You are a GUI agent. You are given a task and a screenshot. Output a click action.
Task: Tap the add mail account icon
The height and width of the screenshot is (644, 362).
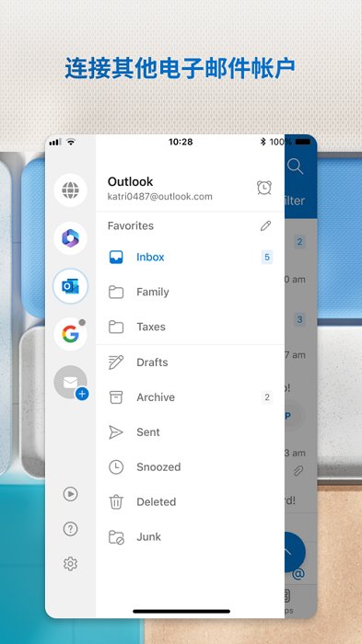70,383
